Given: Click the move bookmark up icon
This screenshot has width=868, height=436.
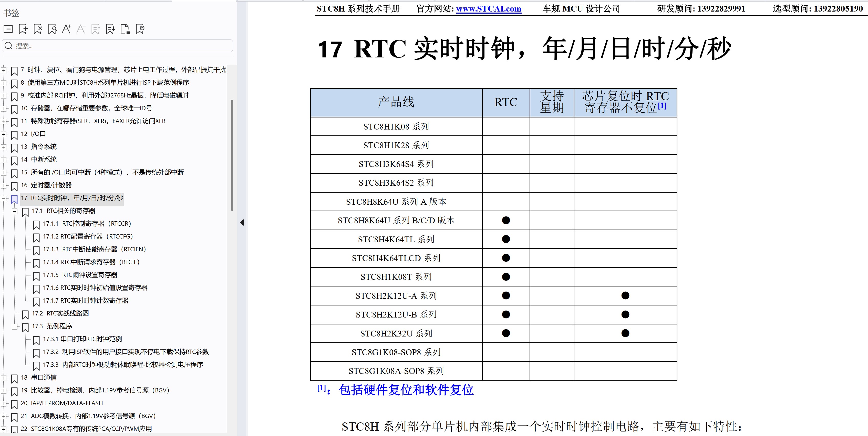Looking at the screenshot, I should point(96,29).
